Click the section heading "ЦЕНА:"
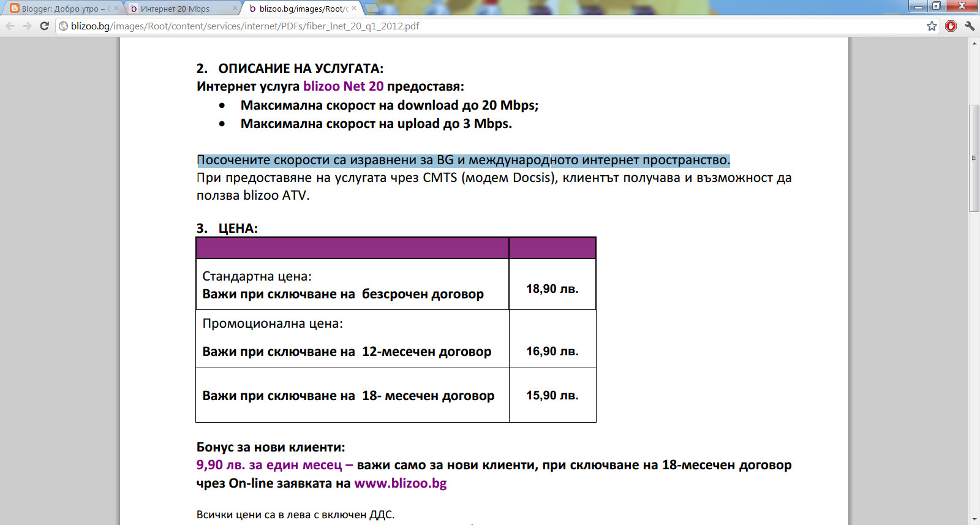Viewport: 980px width, 525px height. pyautogui.click(x=238, y=229)
